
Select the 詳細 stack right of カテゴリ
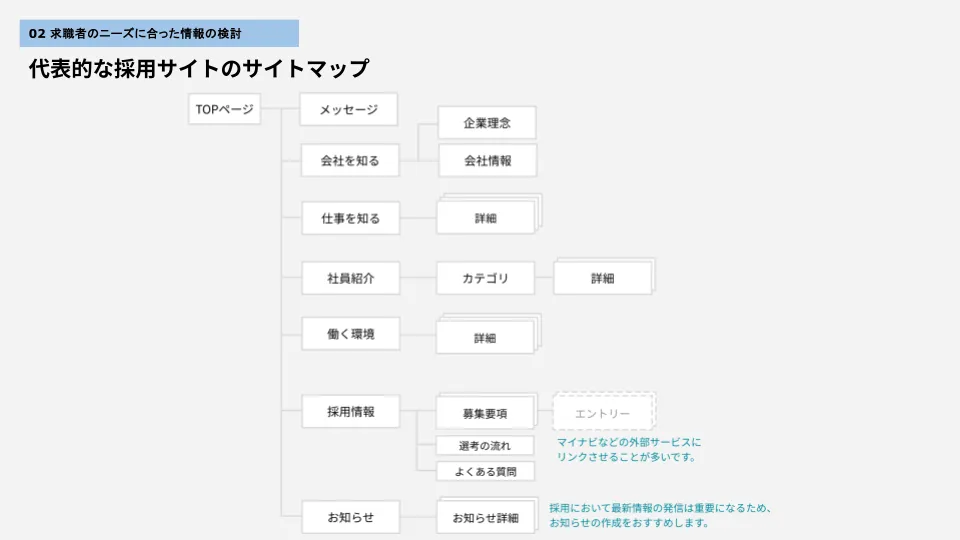tap(602, 278)
